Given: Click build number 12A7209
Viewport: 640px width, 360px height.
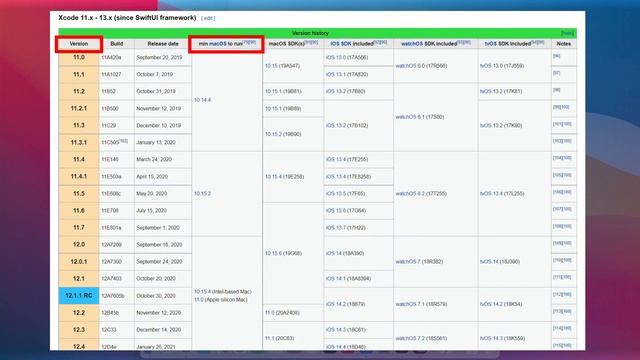Looking at the screenshot, I should point(112,245).
